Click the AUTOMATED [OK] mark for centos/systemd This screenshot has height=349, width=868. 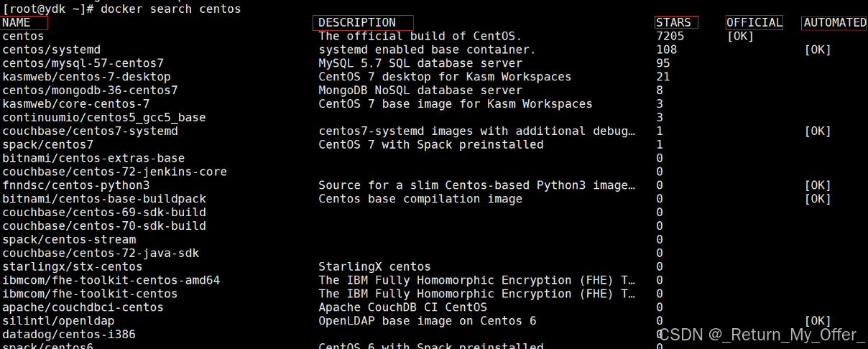pyautogui.click(x=817, y=50)
